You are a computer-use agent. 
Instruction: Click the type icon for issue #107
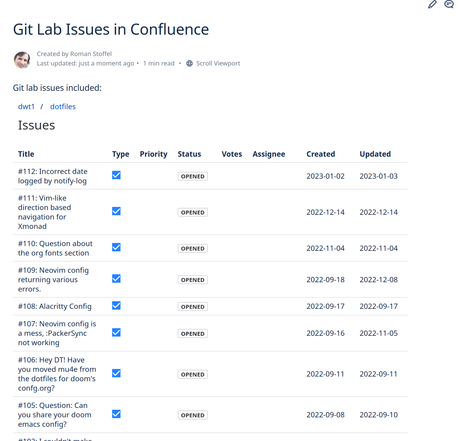point(116,332)
